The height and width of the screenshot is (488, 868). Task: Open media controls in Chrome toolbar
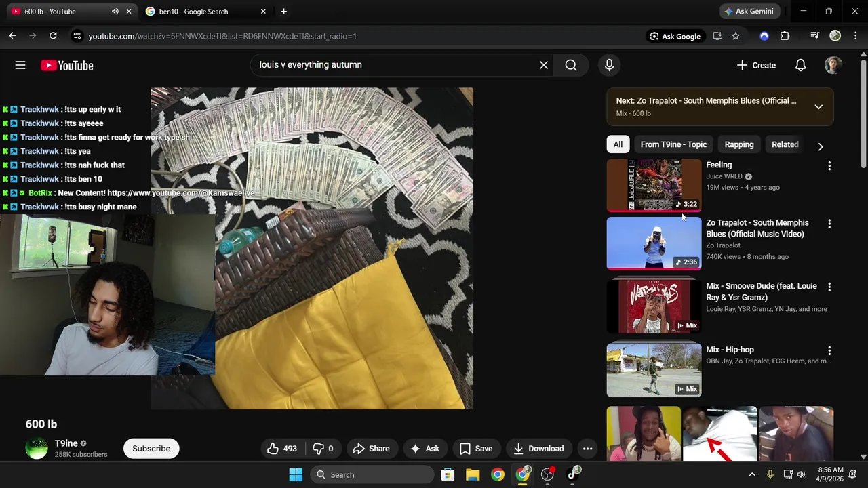pyautogui.click(x=815, y=36)
